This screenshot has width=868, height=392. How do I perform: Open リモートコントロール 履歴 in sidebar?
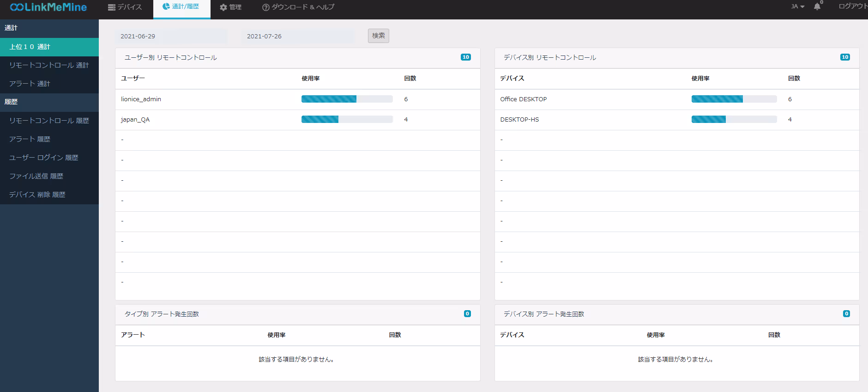(x=49, y=121)
